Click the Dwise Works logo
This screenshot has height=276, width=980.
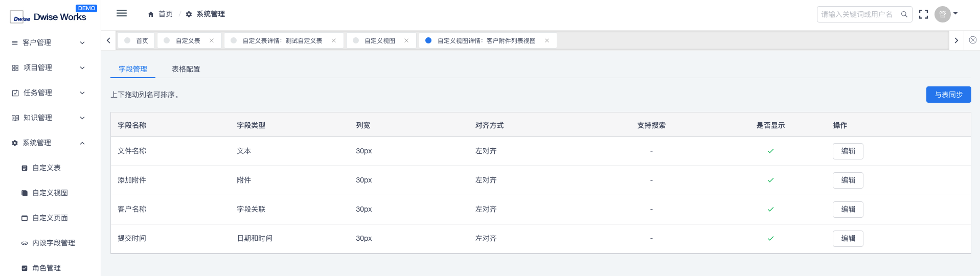click(x=48, y=17)
